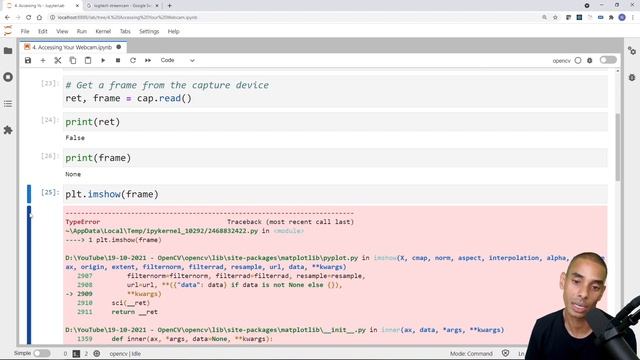This screenshot has width=640, height=360.
Task: Click the opencv kernel name in toolbar
Action: pyautogui.click(x=561, y=60)
